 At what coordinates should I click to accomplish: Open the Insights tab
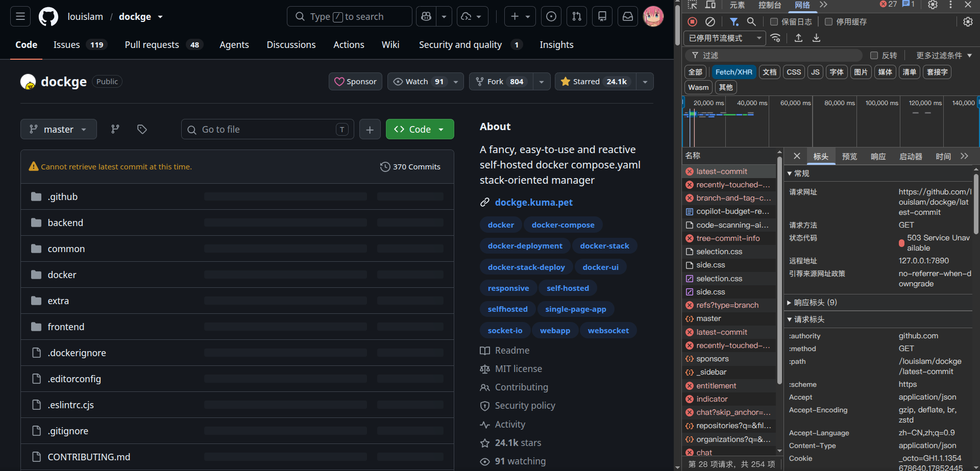[556, 45]
